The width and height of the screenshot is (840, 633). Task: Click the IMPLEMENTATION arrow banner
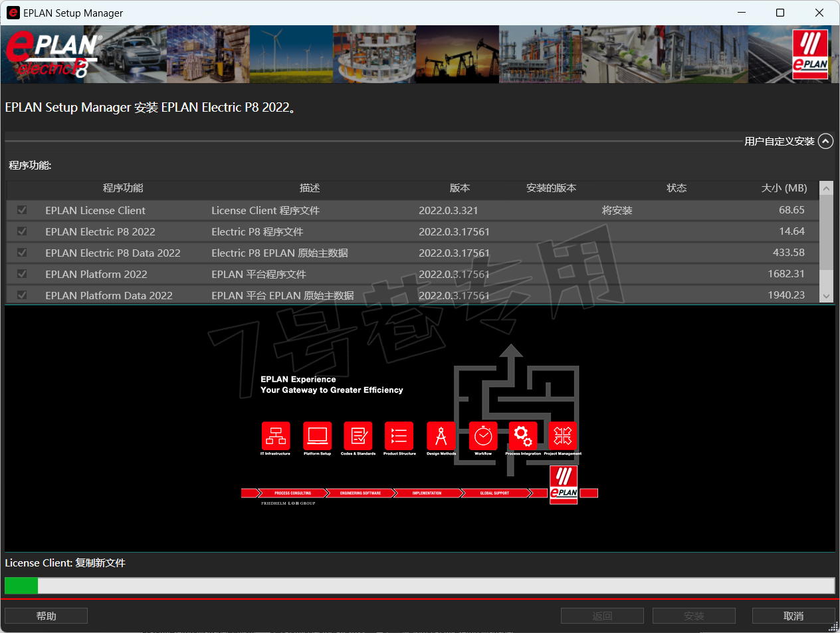[x=427, y=493]
